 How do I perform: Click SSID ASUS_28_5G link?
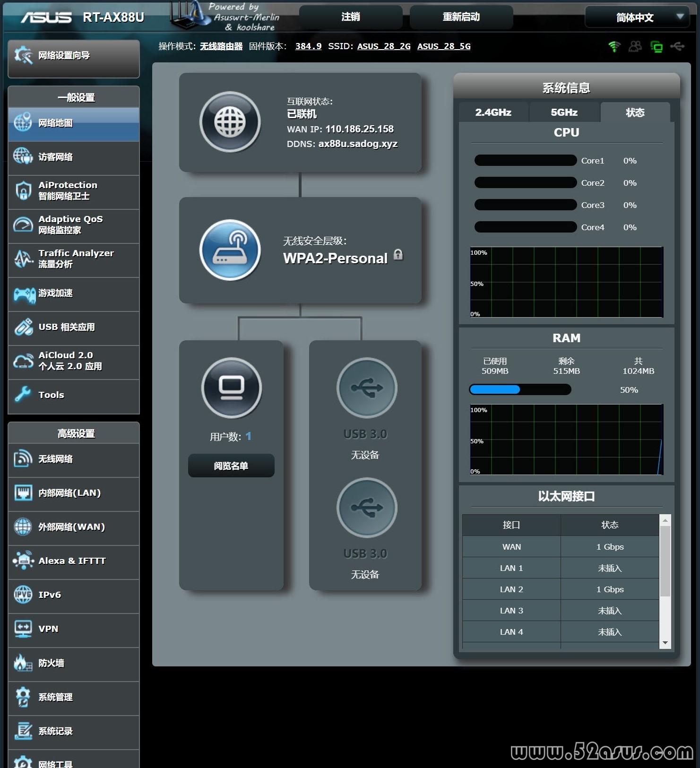click(444, 46)
